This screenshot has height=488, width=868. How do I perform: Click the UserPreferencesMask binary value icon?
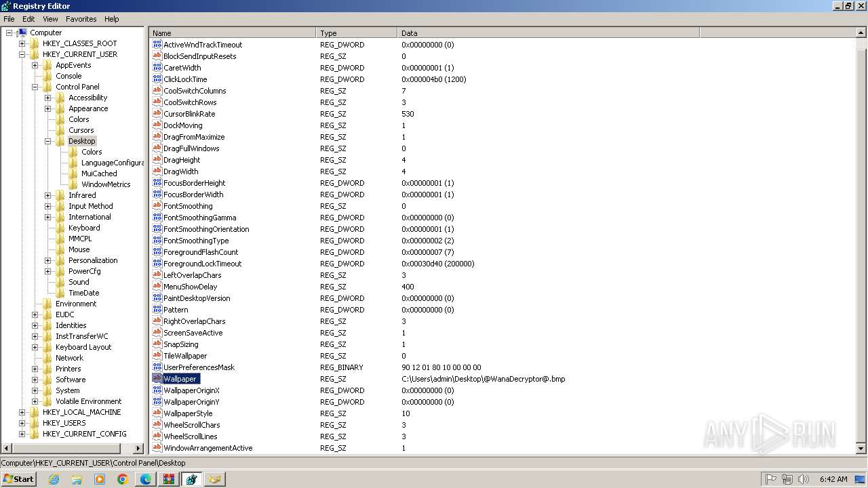157,367
